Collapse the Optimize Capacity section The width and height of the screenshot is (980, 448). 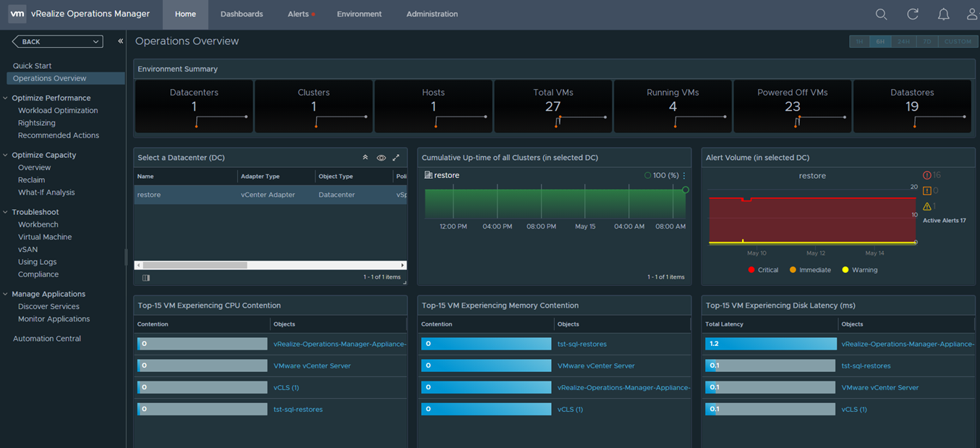[6, 155]
